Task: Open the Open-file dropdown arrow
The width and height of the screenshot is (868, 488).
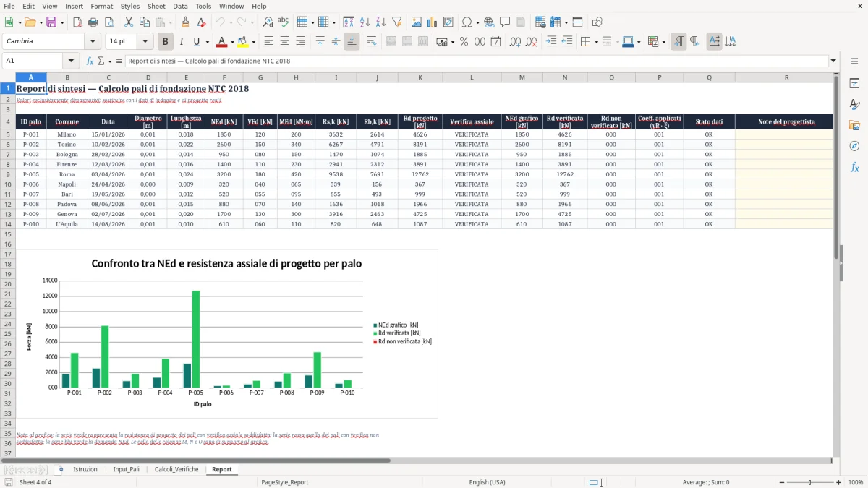Action: point(40,22)
